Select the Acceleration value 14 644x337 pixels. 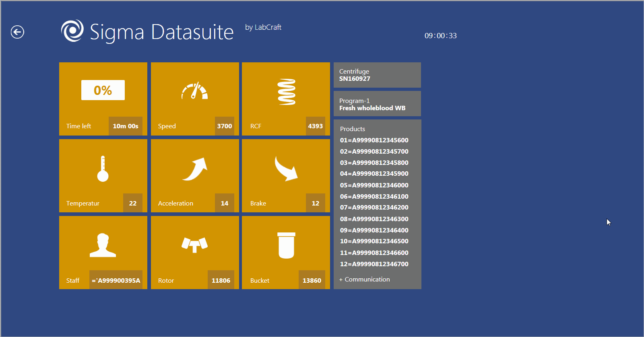[225, 203]
